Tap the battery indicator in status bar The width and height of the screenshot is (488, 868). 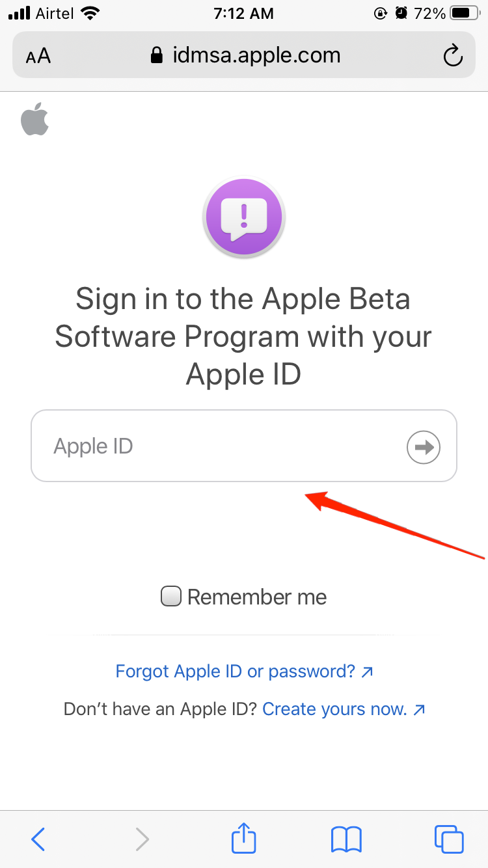point(465,13)
